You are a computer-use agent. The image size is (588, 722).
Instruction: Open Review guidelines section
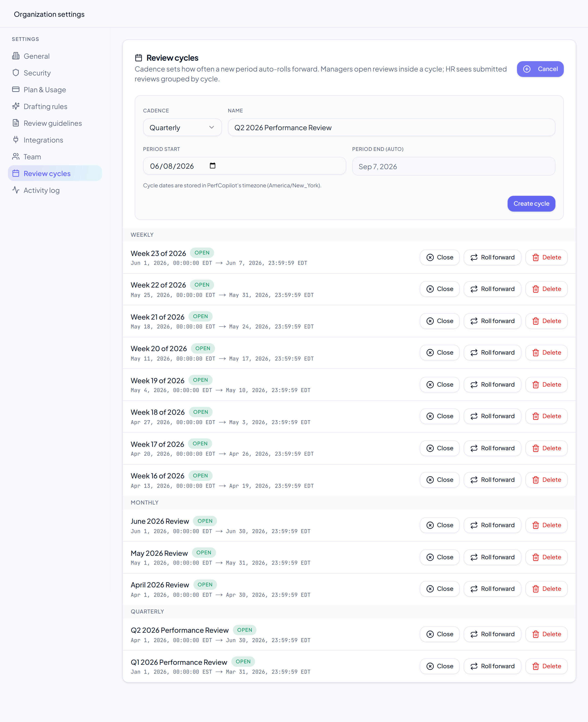[x=55, y=123]
